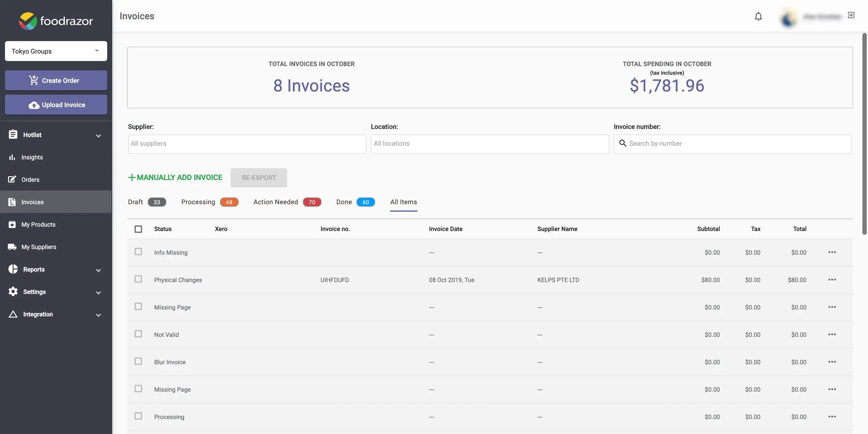Click the Hotlist clipboard icon
868x434 pixels.
13,134
